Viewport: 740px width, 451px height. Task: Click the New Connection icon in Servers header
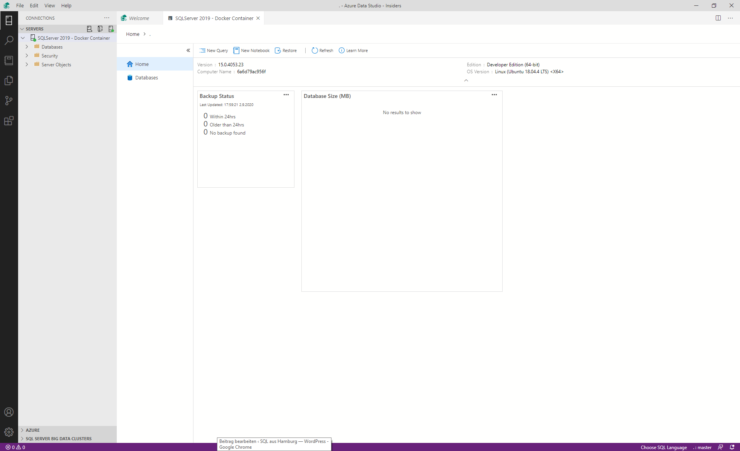coord(89,29)
